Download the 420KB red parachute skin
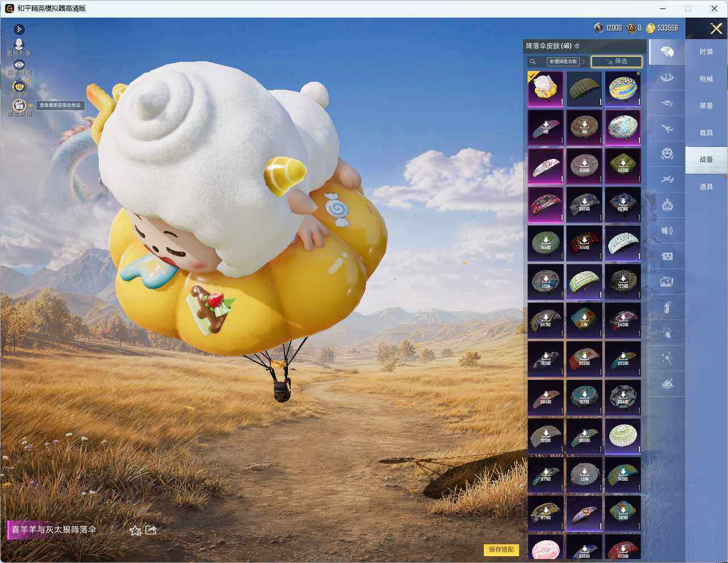728x563 pixels. click(623, 548)
